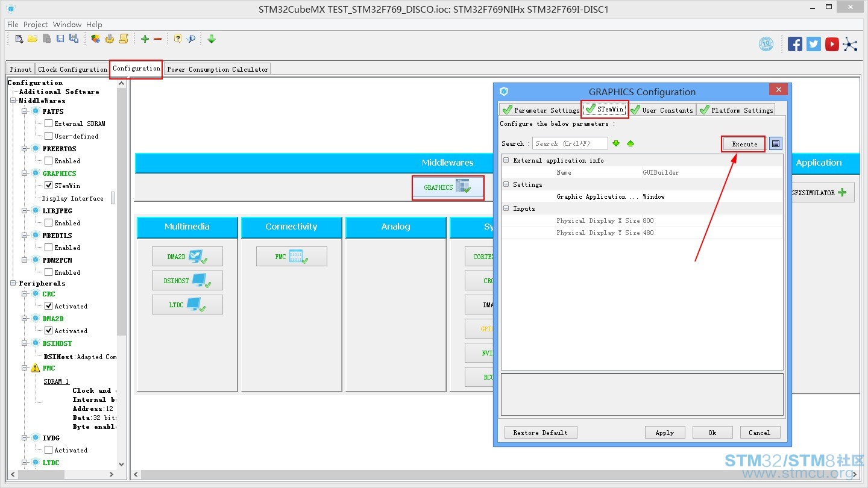Click the GRAPHICS middleware button
Viewport: 868px width, 488px height.
tap(448, 187)
